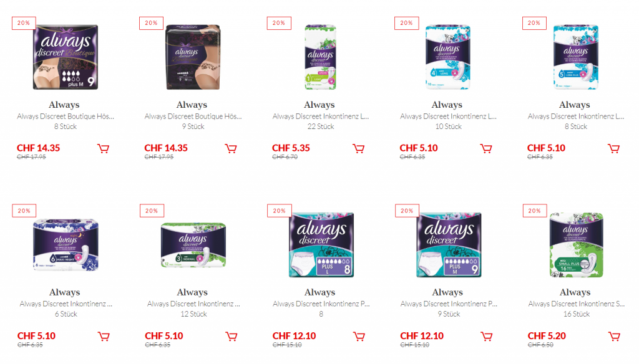Click the 20% badge on the Plus M 9 pants
This screenshot has width=639, height=364.
point(407,211)
